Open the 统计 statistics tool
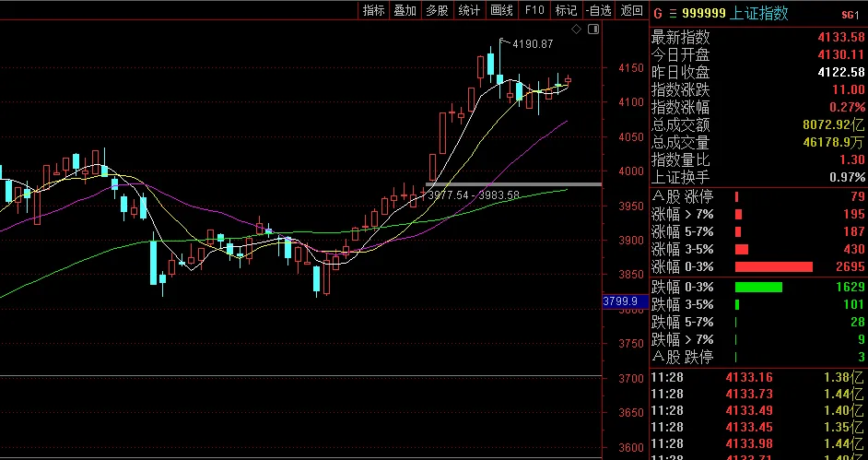This screenshot has width=868, height=460. click(x=469, y=10)
